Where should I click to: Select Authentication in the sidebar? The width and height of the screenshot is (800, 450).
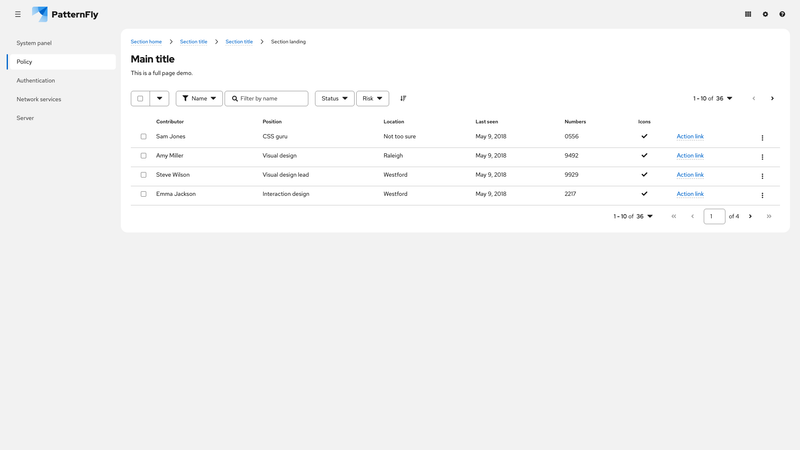tap(36, 80)
